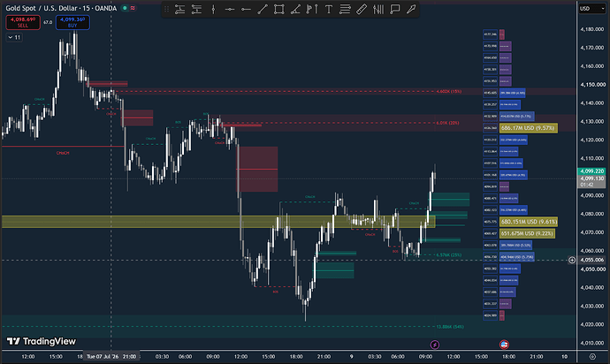Select the Horizontal Ray drawing tool

click(x=246, y=10)
